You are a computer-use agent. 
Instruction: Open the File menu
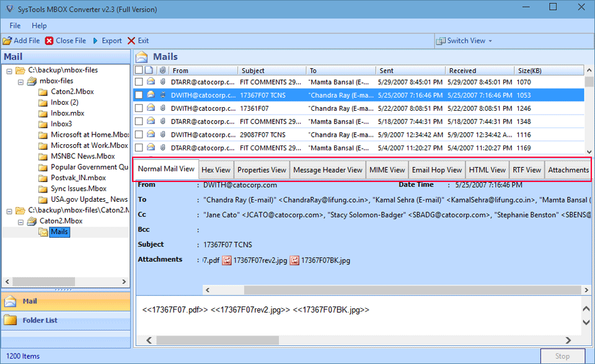click(15, 26)
